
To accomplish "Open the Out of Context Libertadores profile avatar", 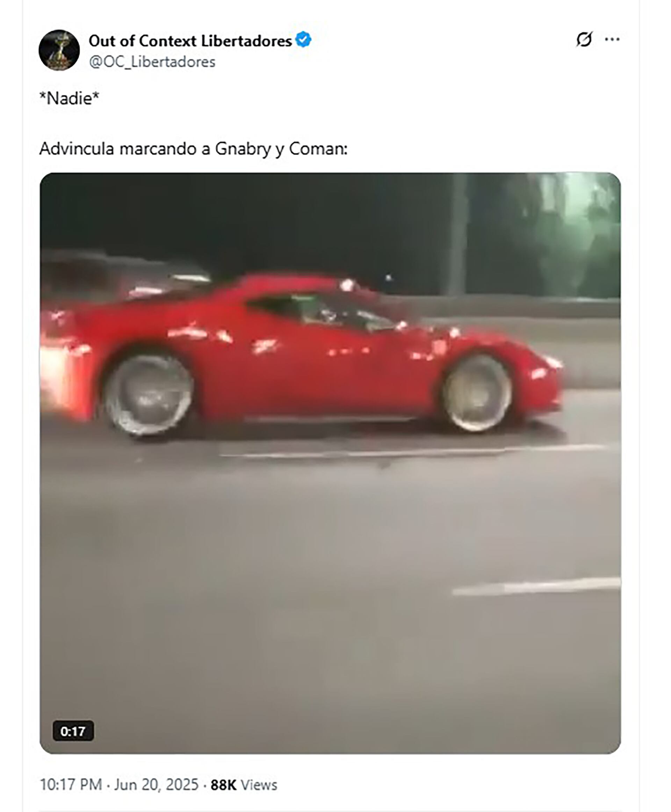I will pos(59,50).
